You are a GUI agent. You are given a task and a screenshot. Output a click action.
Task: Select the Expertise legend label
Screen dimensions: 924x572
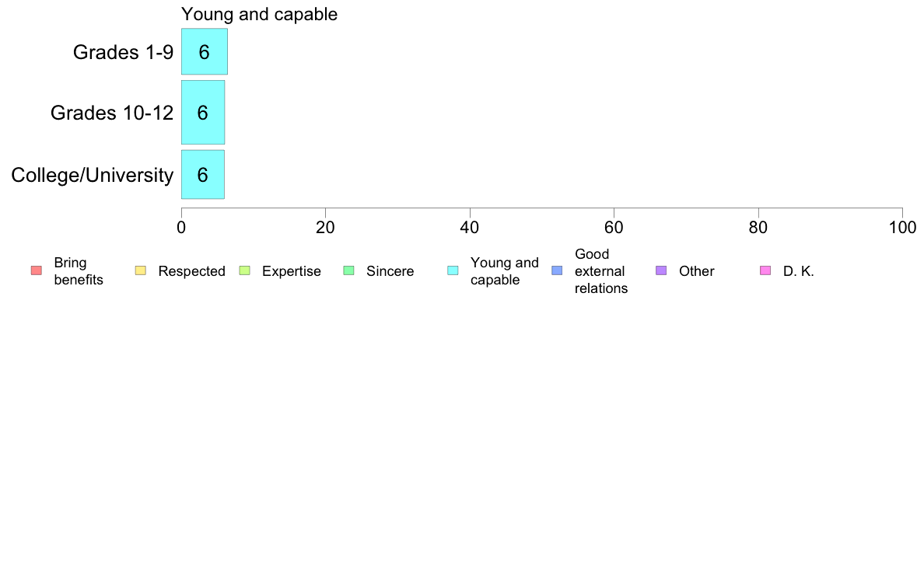pos(292,271)
